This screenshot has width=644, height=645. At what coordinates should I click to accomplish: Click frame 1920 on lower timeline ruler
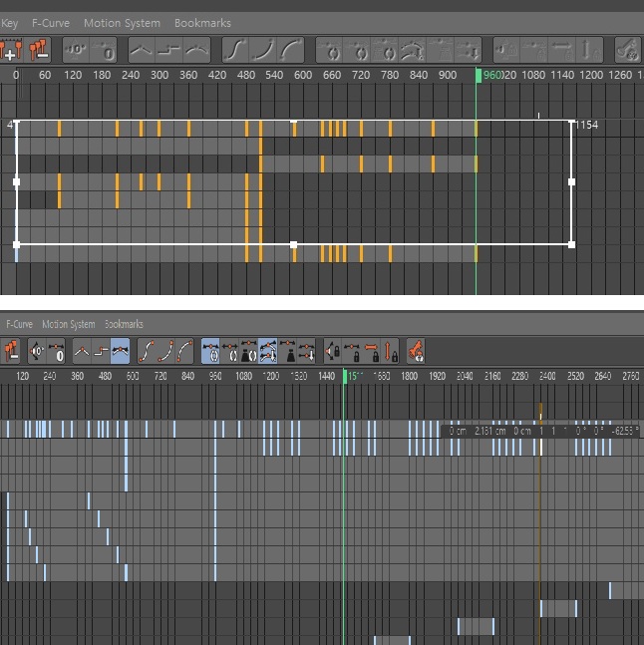tap(437, 376)
